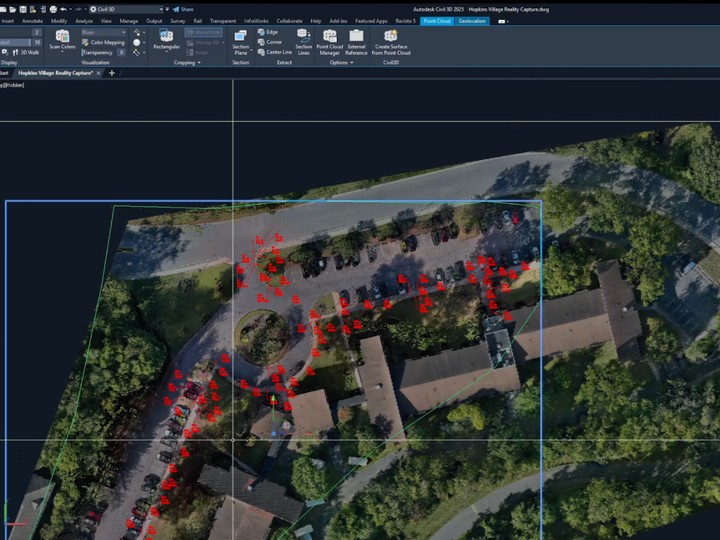Open the InfraWorks tab
This screenshot has width=720, height=540.
[x=256, y=21]
